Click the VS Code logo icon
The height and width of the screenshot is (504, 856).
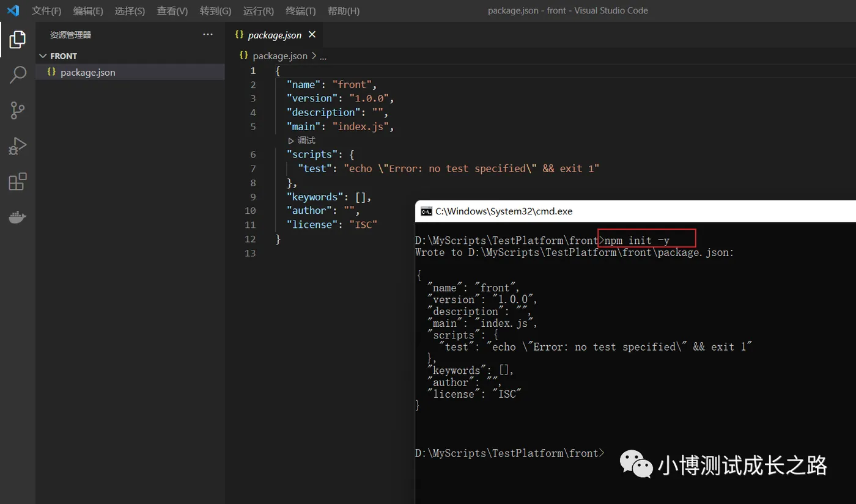click(x=13, y=10)
